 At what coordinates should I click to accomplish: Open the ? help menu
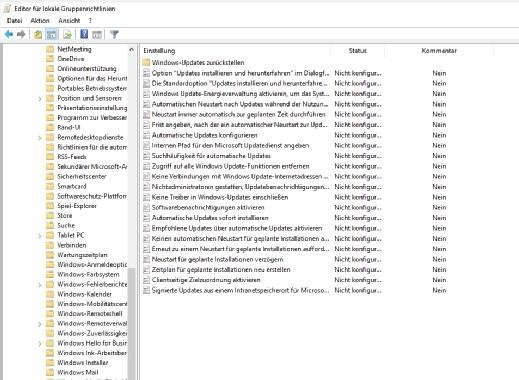click(x=90, y=21)
